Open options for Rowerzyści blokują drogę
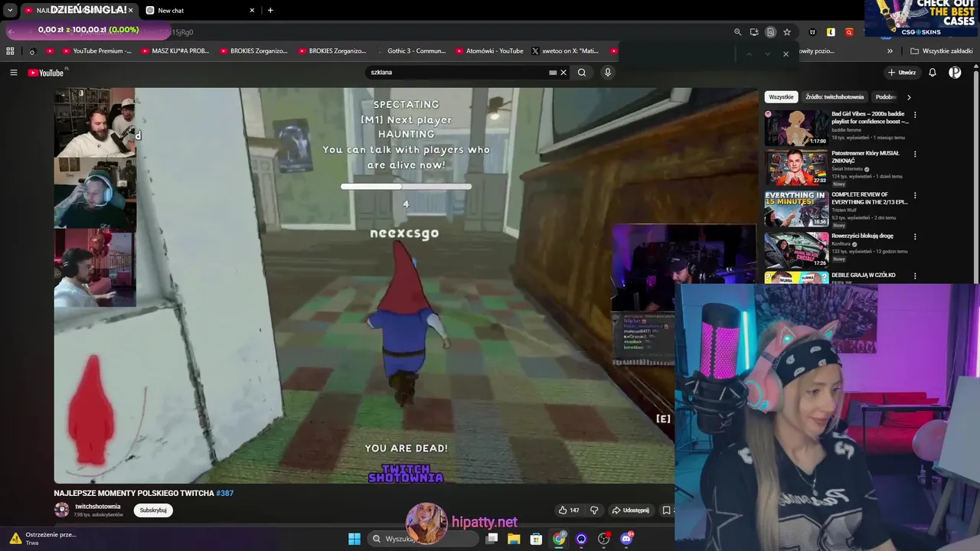980x551 pixels. point(915,237)
